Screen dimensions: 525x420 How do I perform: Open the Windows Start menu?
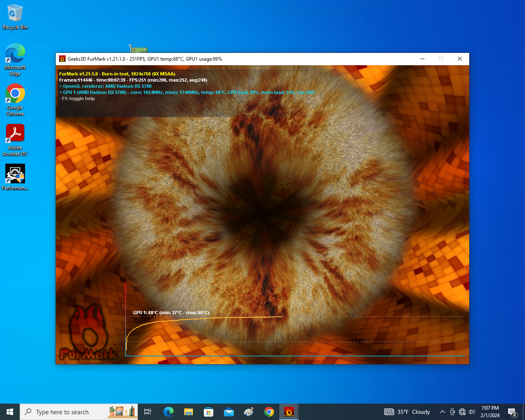[x=10, y=412]
